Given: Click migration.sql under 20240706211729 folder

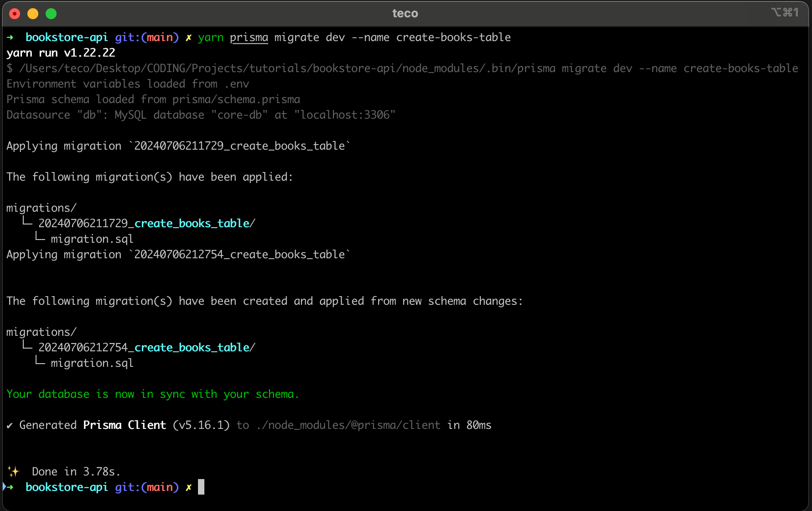Looking at the screenshot, I should click(x=92, y=239).
